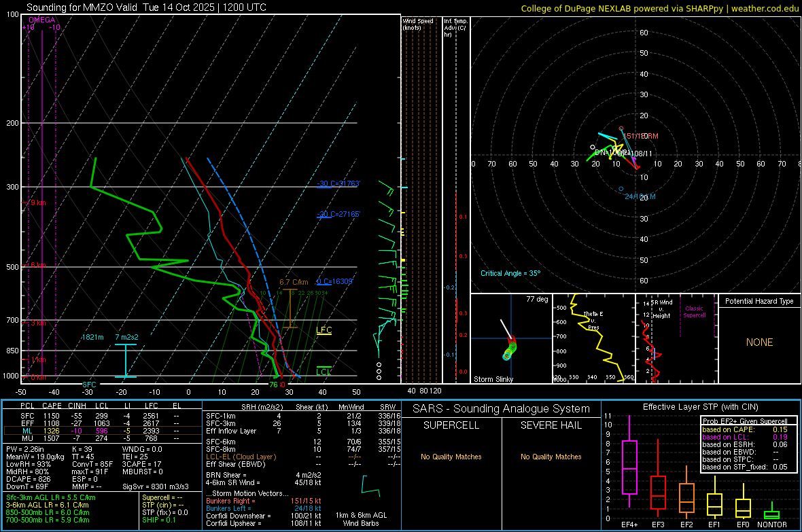Click the ConvT = 85F value
Viewport: 802px width, 532px height.
92,464
